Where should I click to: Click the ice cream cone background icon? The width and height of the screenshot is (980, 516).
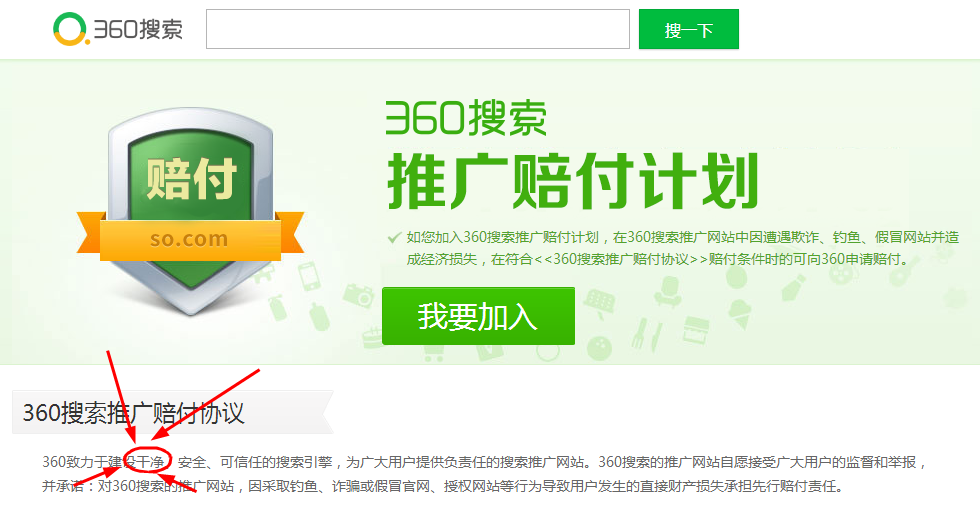[x=739, y=314]
